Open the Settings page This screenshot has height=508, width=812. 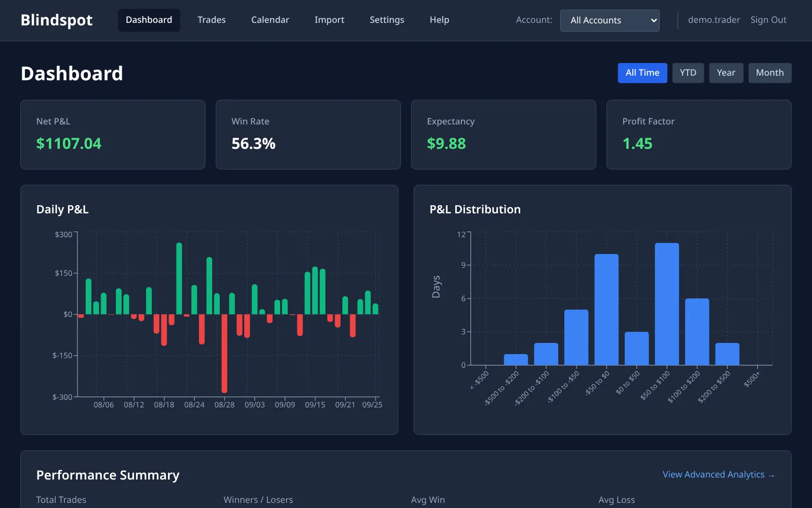pos(387,20)
